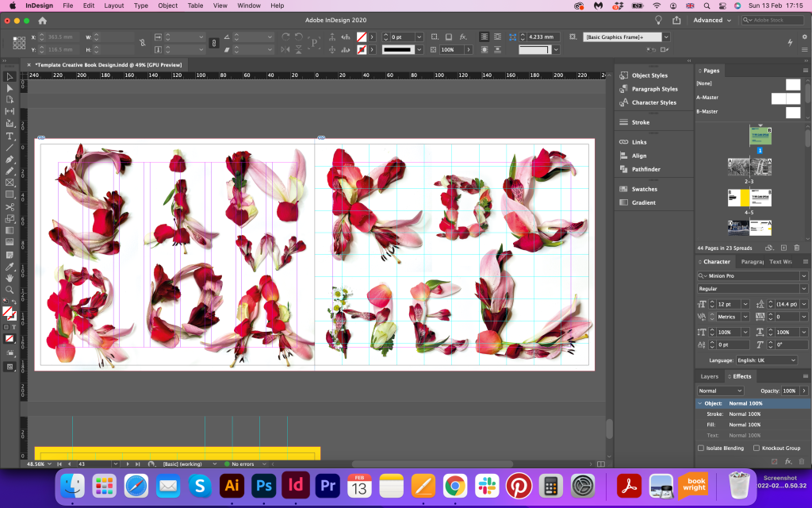Click the Fill and Stroke swatch in toolbox
The width and height of the screenshot is (812, 508).
8,313
